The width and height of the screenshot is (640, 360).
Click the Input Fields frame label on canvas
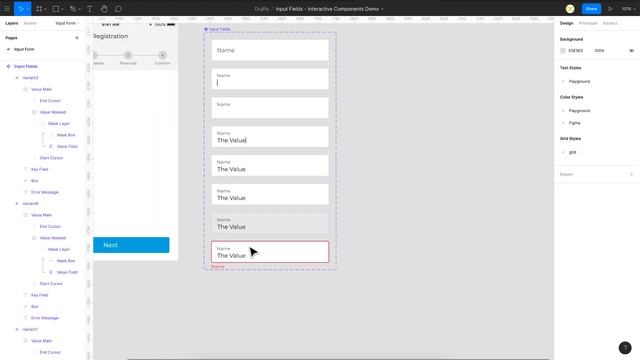(x=219, y=29)
